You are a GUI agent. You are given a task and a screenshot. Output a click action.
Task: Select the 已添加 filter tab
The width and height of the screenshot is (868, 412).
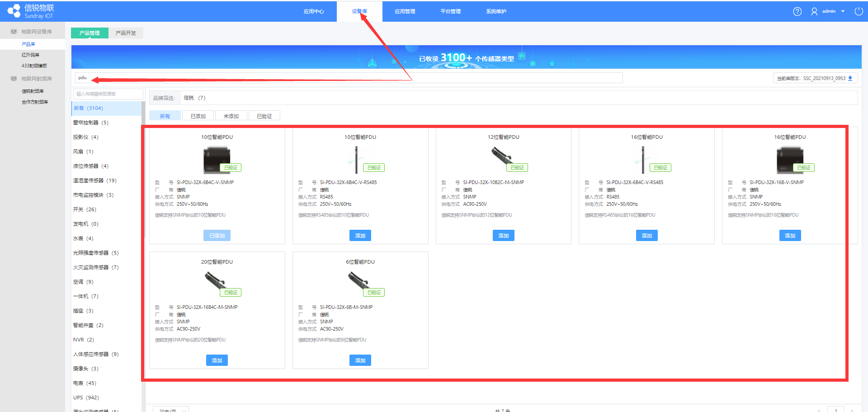(x=198, y=116)
